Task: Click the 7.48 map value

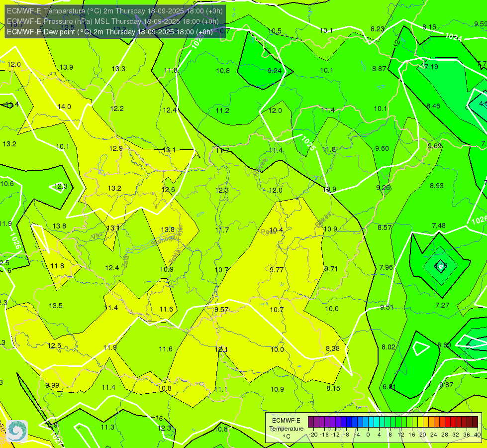Action: click(x=439, y=225)
